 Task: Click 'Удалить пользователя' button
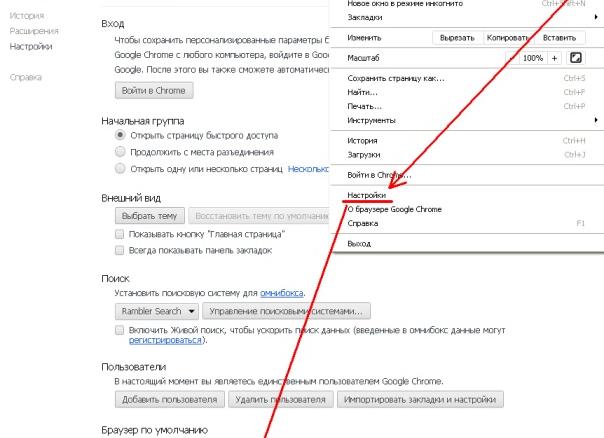pyautogui.click(x=280, y=400)
